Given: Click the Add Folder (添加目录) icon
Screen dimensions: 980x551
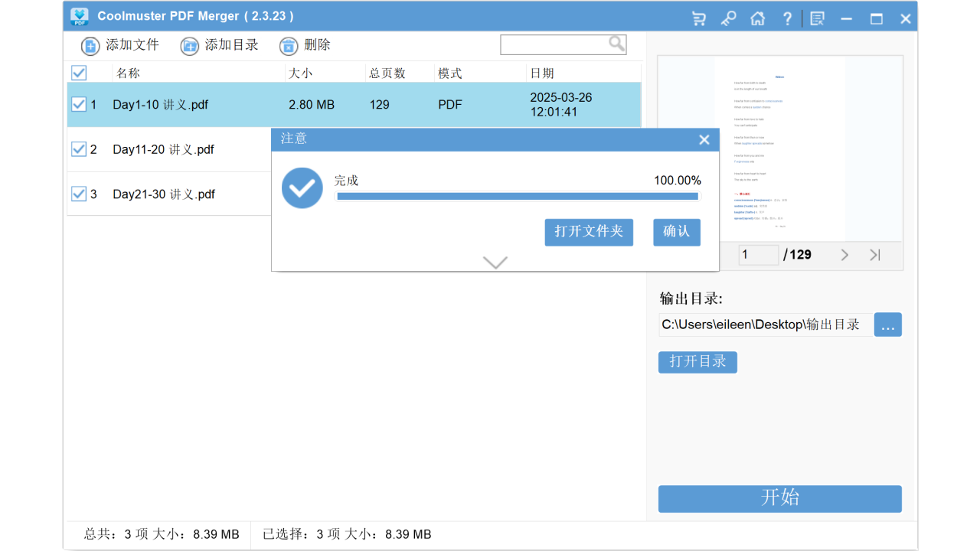Looking at the screenshot, I should tap(189, 45).
